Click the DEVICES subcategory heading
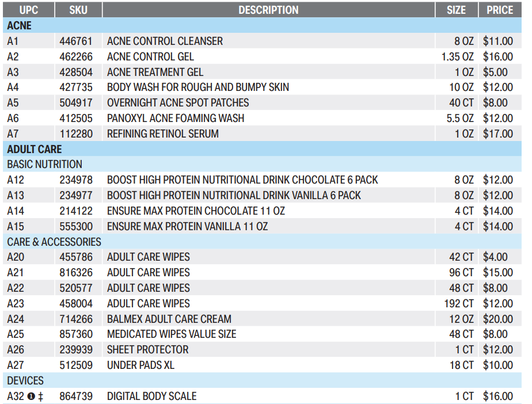The image size is (532, 404). [25, 381]
